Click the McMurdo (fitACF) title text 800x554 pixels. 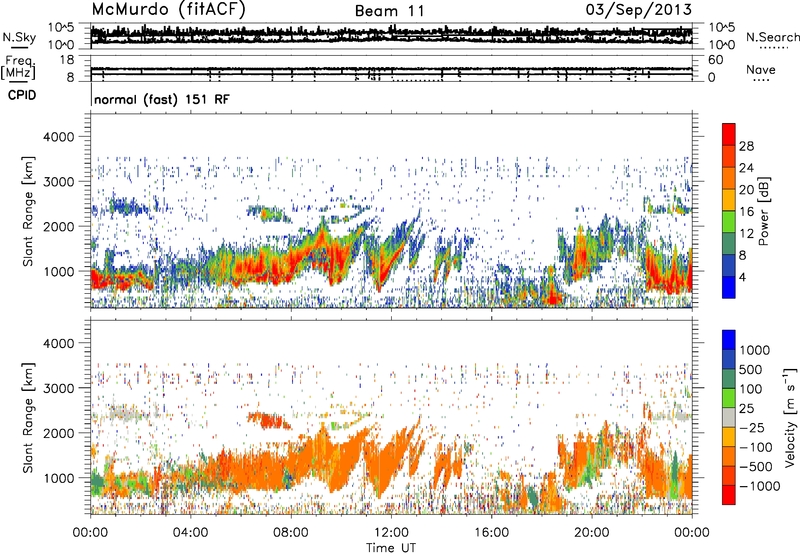[168, 10]
